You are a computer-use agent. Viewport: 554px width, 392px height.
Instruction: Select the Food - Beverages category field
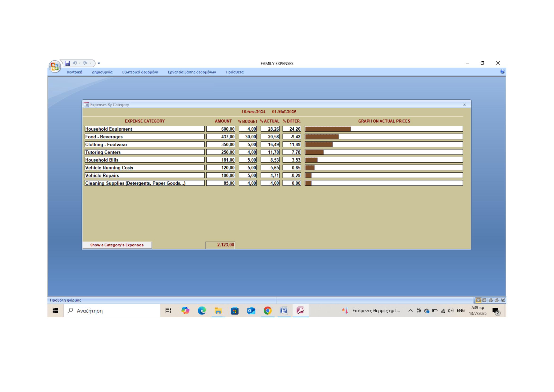pos(144,137)
